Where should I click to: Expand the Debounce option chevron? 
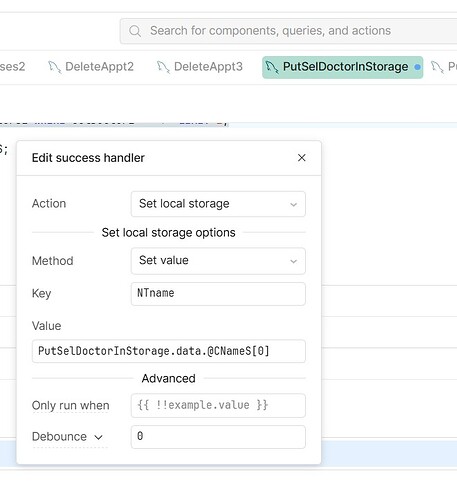point(98,437)
